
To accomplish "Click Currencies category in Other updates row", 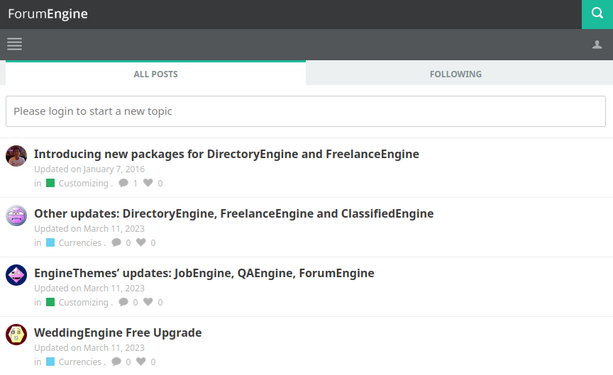I will click(80, 242).
